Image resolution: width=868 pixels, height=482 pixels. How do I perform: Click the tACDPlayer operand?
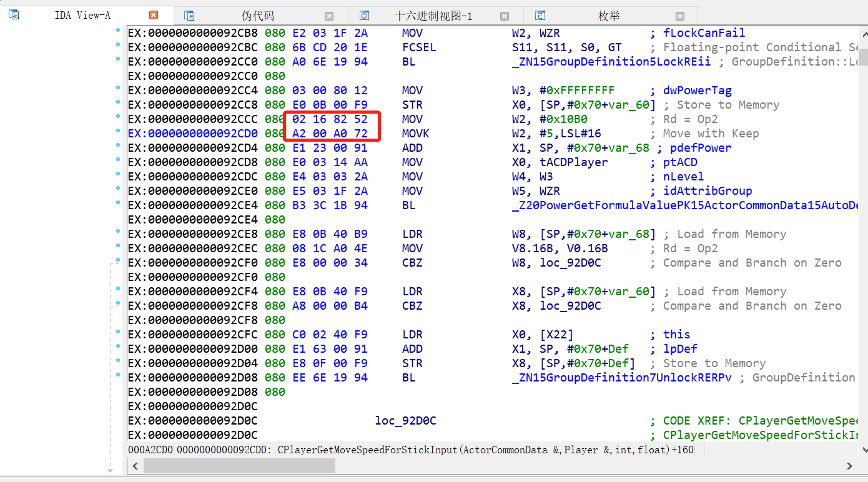click(573, 162)
